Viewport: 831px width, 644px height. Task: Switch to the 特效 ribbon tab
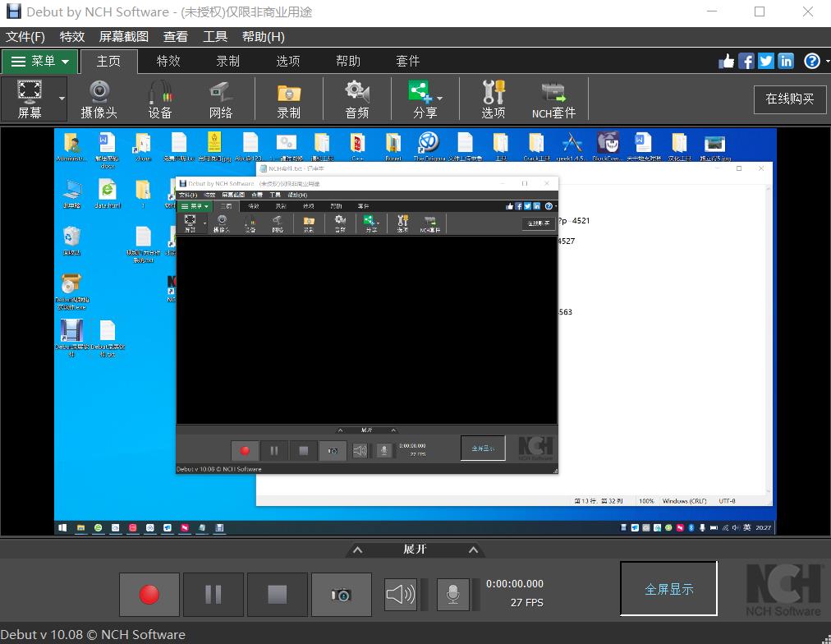tap(168, 61)
